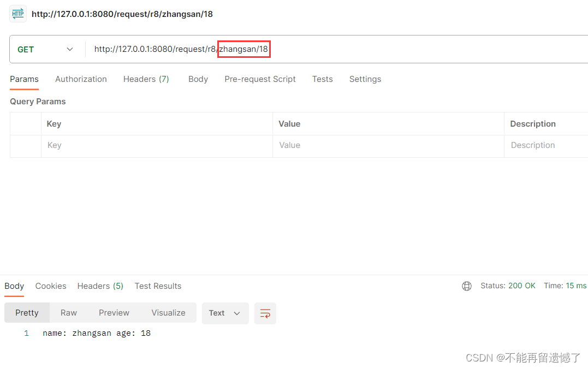Open the response Headers (5) tab
The image size is (588, 368).
point(100,286)
